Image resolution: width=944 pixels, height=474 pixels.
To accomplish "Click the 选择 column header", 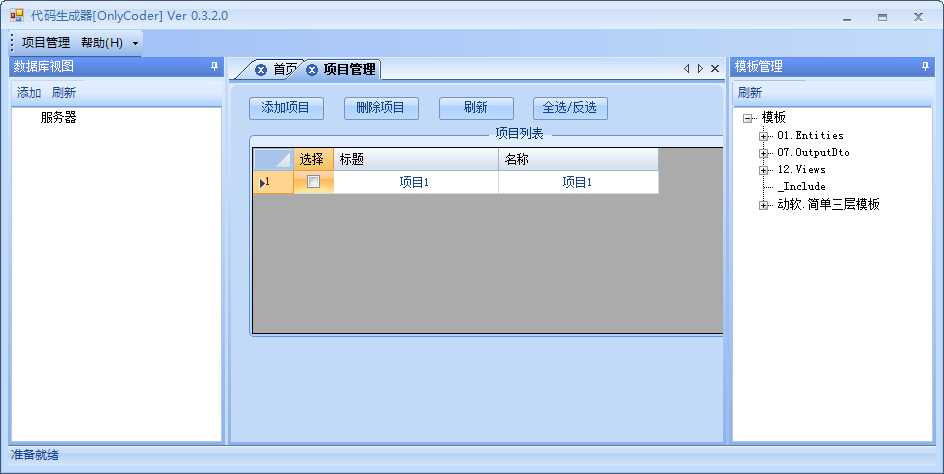I will pyautogui.click(x=313, y=160).
